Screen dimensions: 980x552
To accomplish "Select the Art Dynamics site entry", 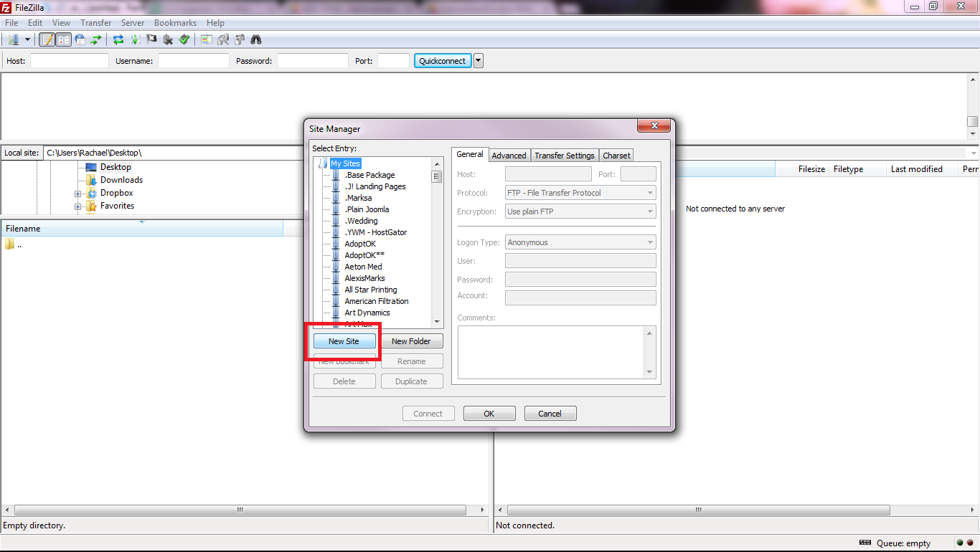I will [x=367, y=313].
